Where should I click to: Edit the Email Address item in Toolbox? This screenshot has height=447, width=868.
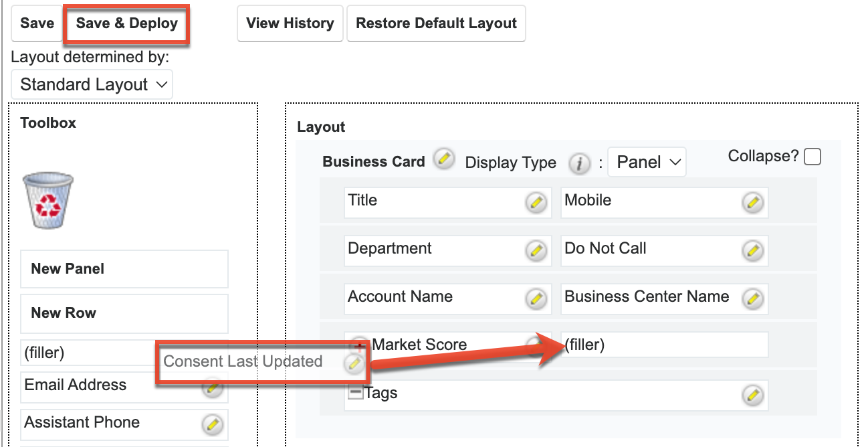(211, 387)
